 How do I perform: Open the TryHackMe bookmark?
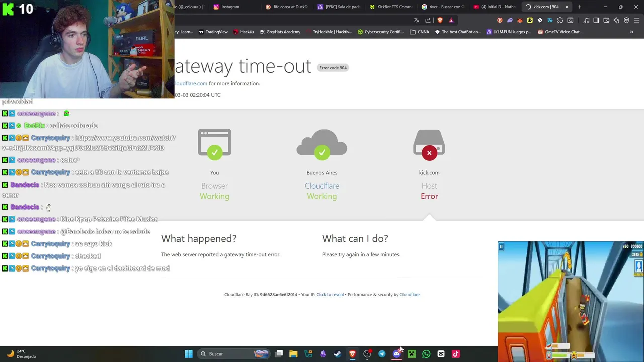329,32
